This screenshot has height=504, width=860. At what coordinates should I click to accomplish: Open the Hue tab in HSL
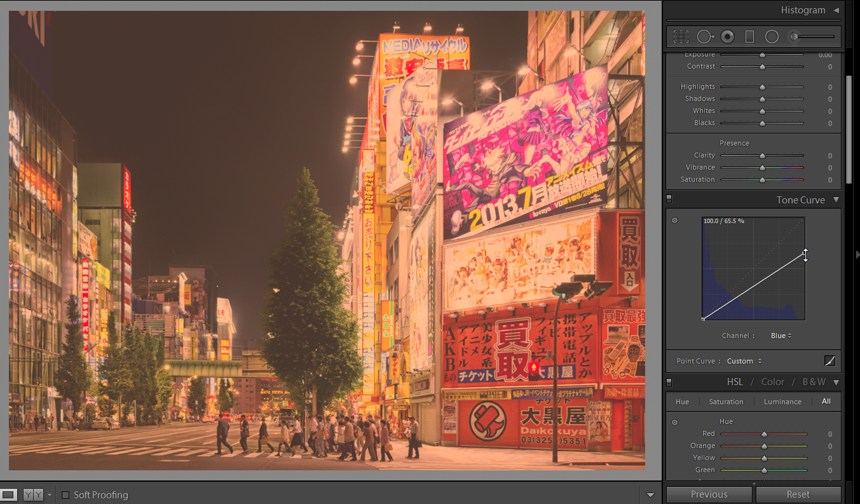[682, 402]
